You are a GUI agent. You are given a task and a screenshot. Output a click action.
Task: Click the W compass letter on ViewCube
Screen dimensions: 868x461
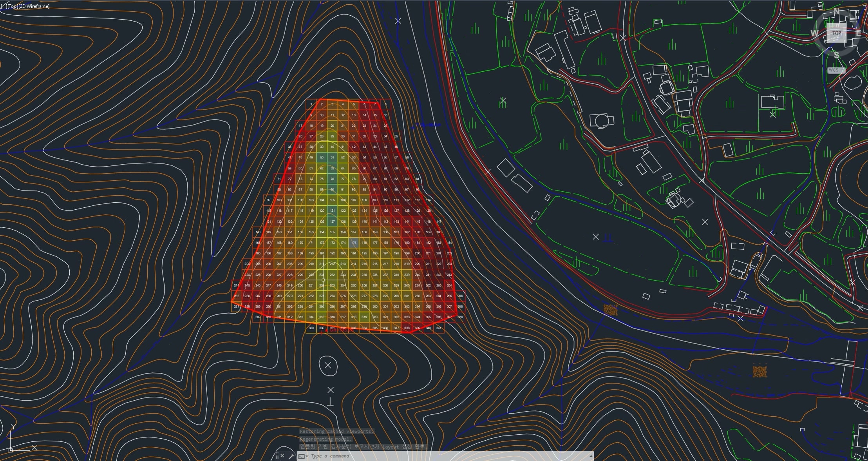tap(814, 33)
